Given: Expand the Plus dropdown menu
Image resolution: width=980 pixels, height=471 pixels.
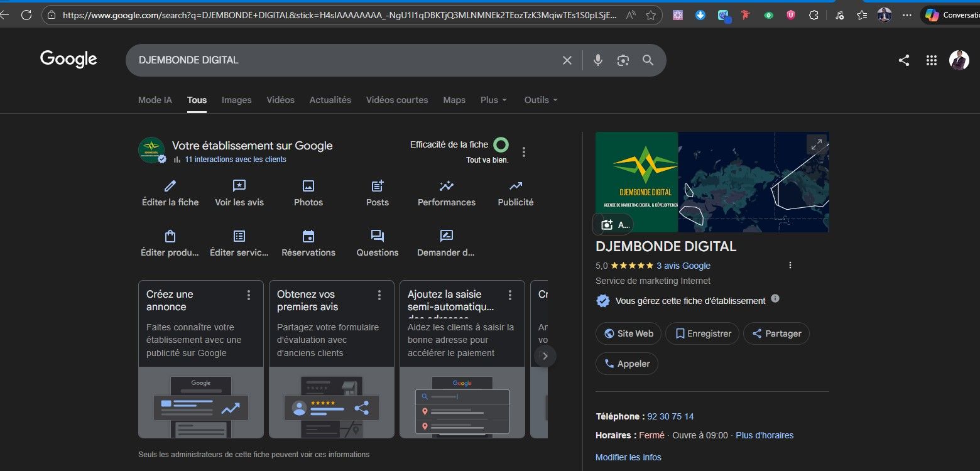Looking at the screenshot, I should pyautogui.click(x=494, y=100).
